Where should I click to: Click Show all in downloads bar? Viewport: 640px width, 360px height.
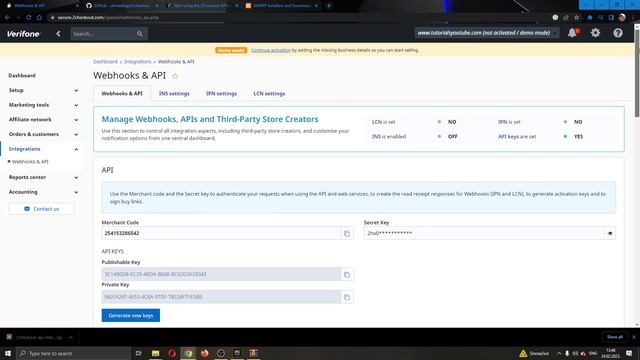click(x=615, y=337)
